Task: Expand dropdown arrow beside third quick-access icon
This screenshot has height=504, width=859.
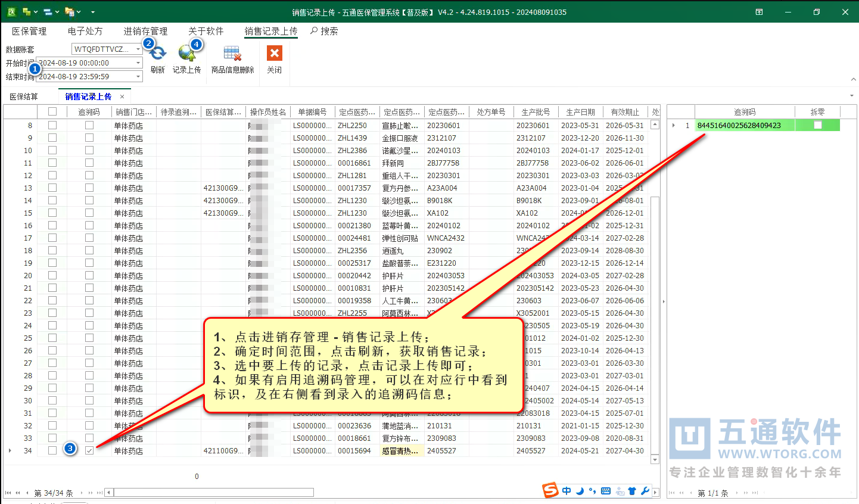Action: pyautogui.click(x=79, y=12)
